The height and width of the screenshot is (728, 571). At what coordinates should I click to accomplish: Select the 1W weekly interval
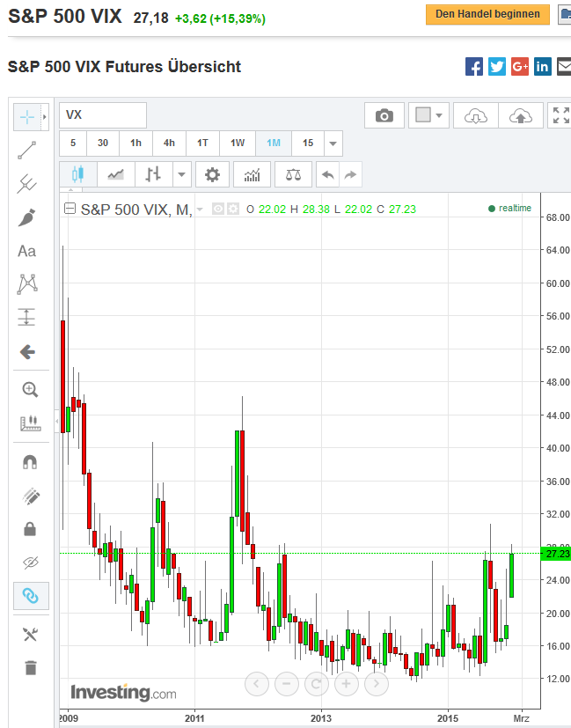pos(238,143)
